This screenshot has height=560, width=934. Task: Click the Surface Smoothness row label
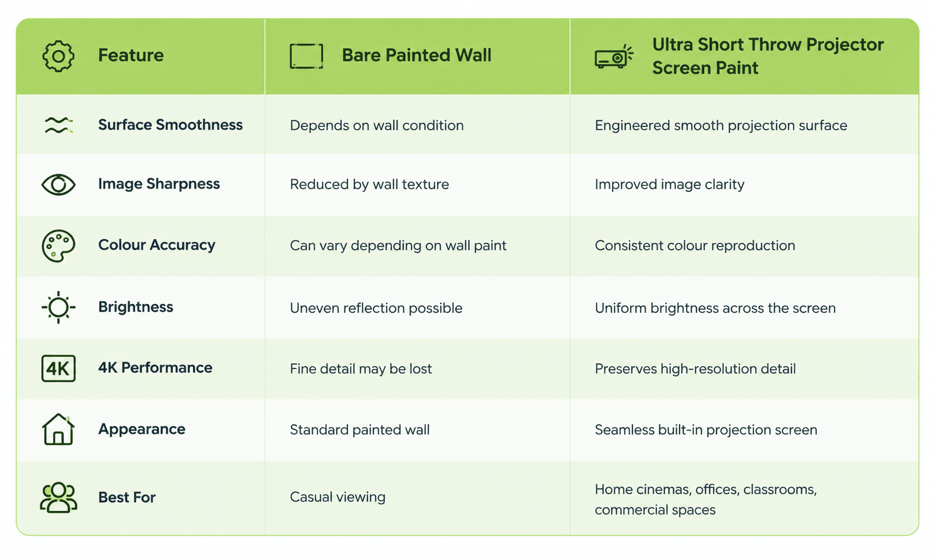pos(170,125)
